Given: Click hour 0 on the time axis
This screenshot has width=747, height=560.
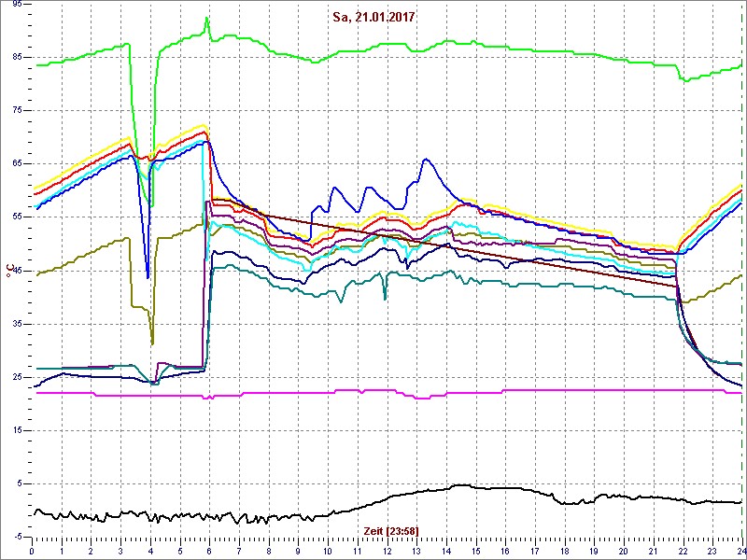Looking at the screenshot, I should click(32, 551).
